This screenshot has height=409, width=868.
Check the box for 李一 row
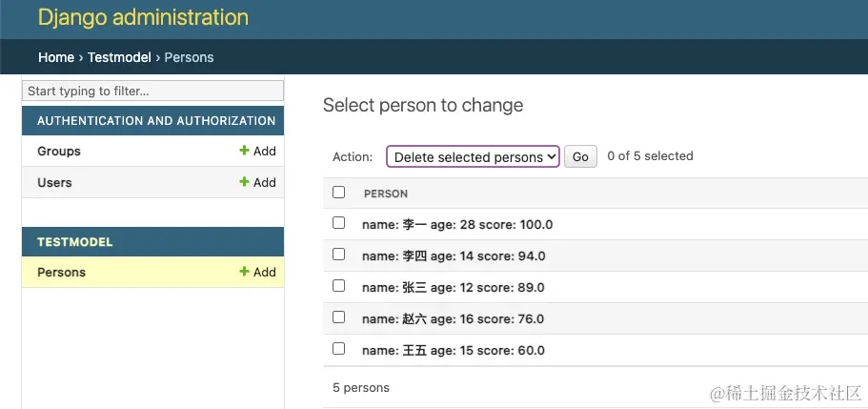(x=338, y=223)
